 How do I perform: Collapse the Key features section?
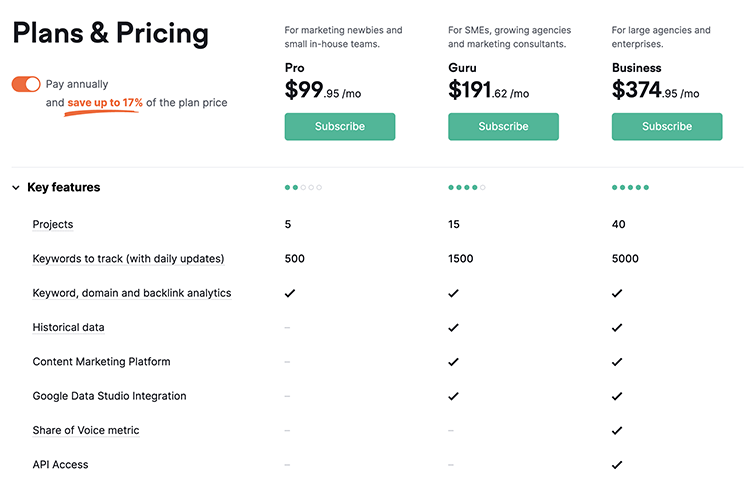coord(16,188)
